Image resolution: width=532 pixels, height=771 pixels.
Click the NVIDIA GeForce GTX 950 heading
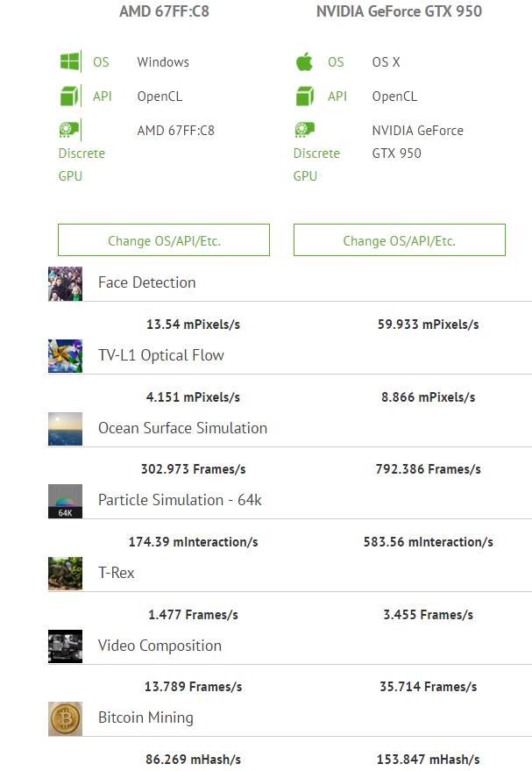click(x=399, y=12)
